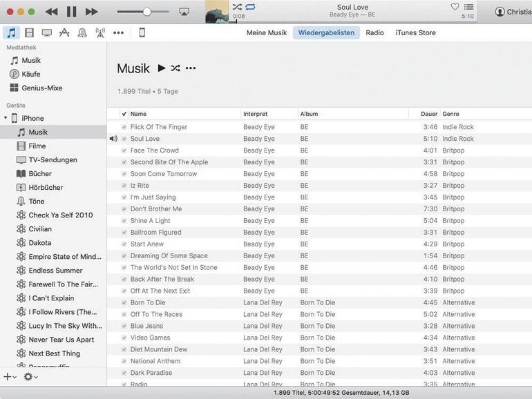Uncheck Born To Die track
The image size is (532, 399).
(124, 303)
